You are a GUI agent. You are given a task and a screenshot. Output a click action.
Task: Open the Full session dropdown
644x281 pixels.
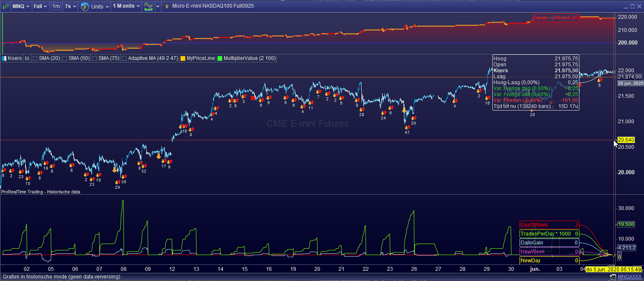pyautogui.click(x=40, y=6)
